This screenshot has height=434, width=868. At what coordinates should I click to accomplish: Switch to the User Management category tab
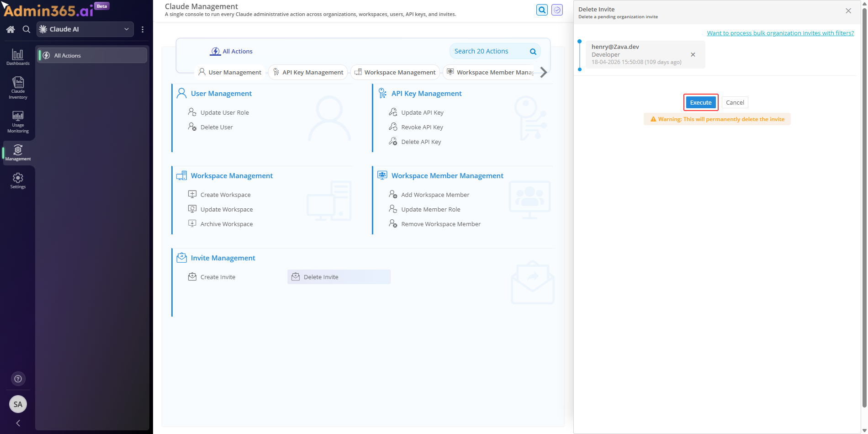pyautogui.click(x=230, y=72)
